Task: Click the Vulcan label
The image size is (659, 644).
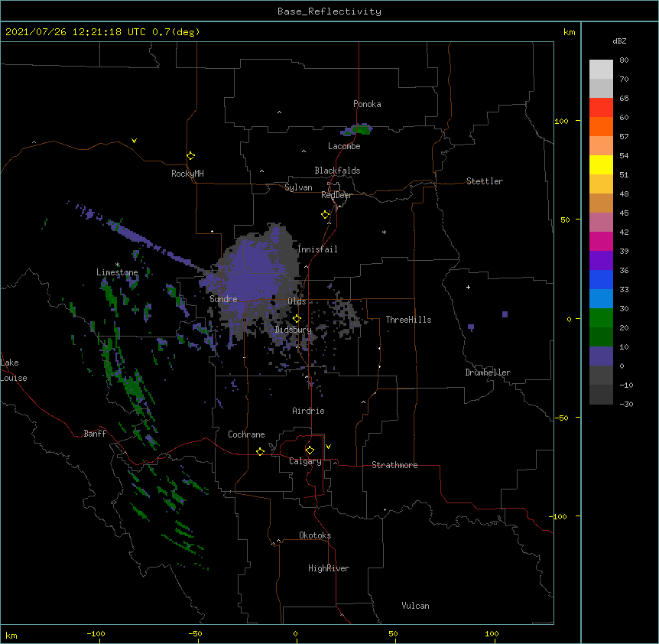Action: pyautogui.click(x=415, y=606)
